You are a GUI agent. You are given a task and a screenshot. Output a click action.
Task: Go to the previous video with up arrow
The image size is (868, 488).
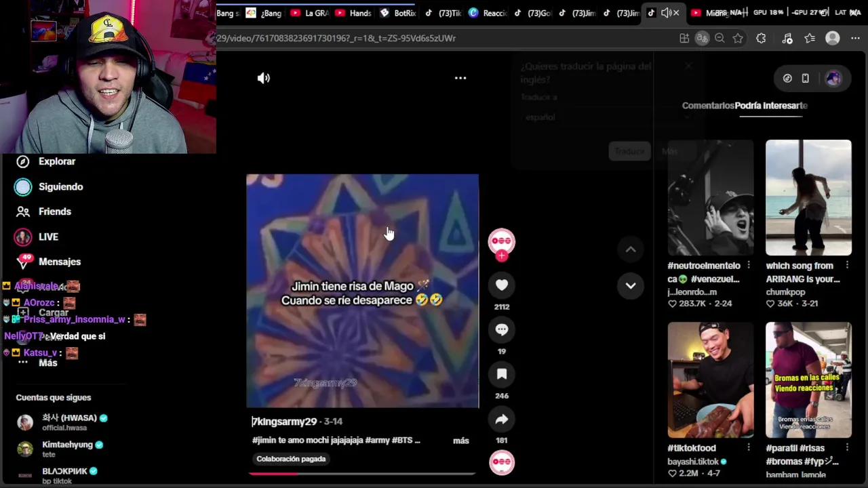(x=631, y=249)
